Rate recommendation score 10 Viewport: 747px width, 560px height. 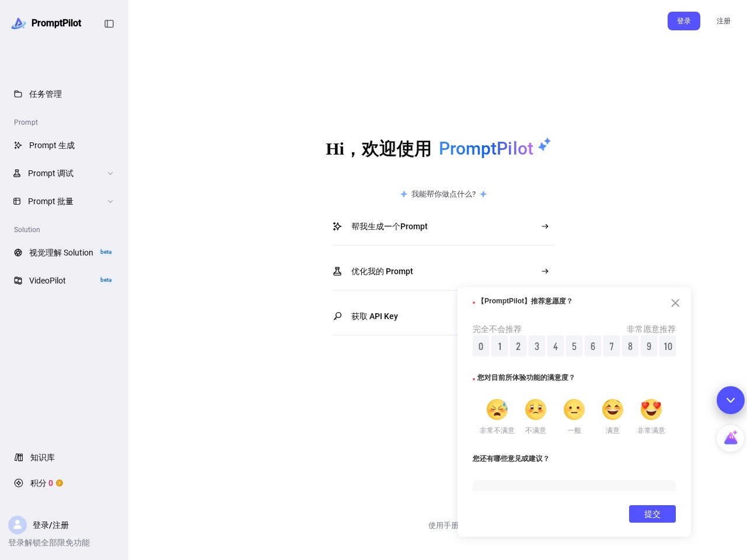(x=668, y=346)
